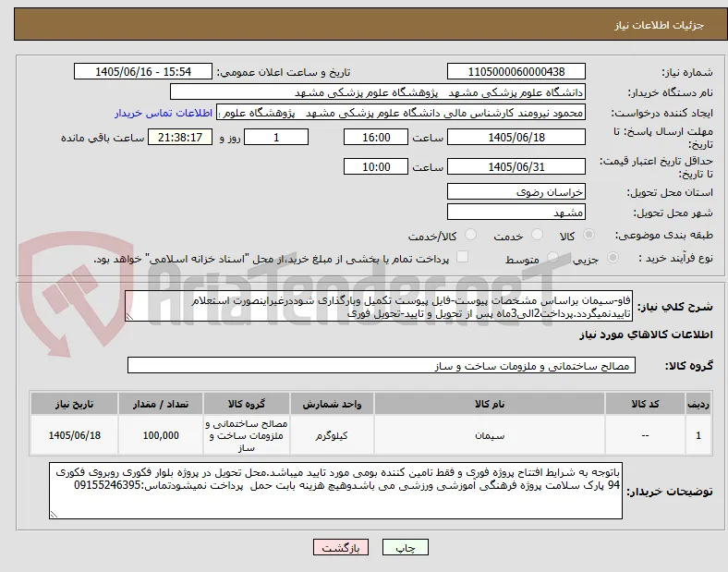Click the کد کالا column header

(x=645, y=404)
